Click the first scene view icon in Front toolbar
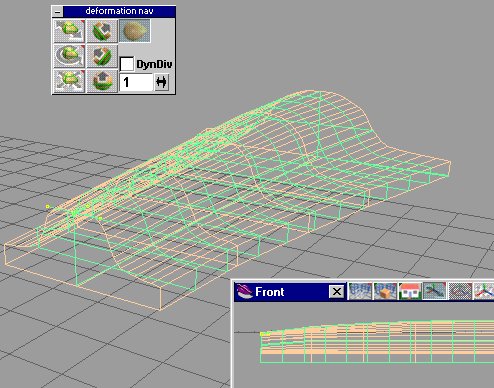The image size is (494, 388). (x=360, y=291)
